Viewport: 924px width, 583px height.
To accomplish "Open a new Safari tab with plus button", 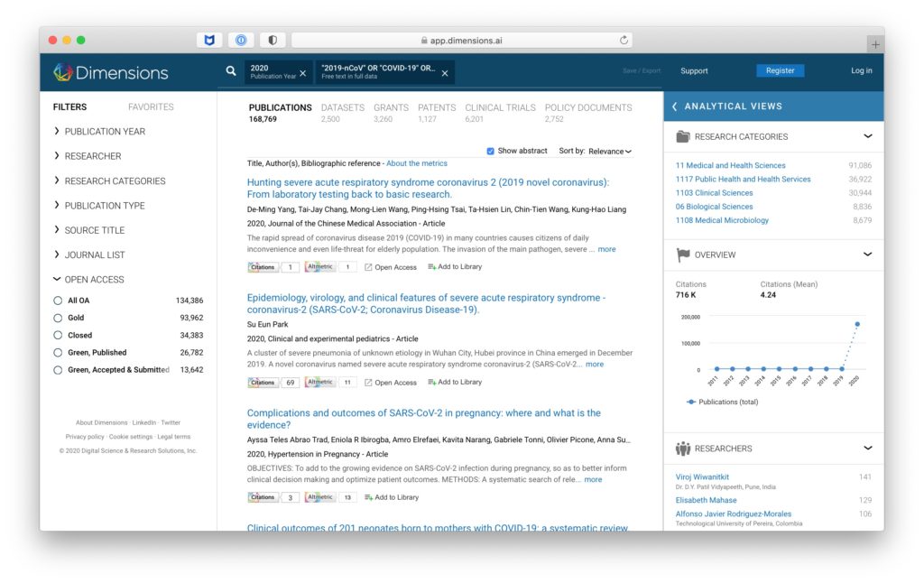I will 874,44.
